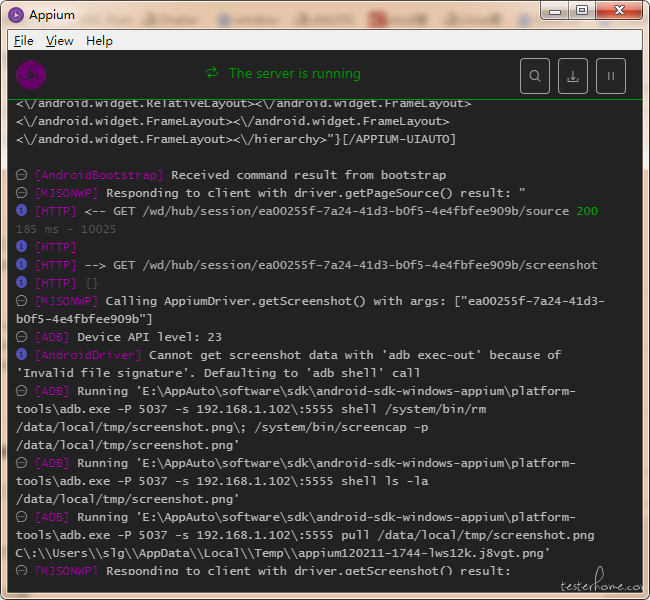The height and width of the screenshot is (600, 650).
Task: Click the debug icon beside 'Received command result'
Action: click(x=22, y=175)
